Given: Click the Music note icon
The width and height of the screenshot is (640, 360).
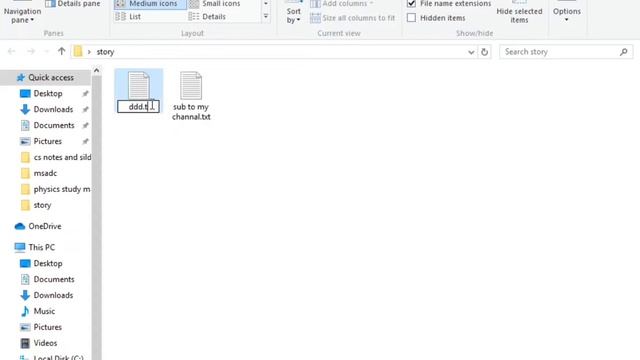Looking at the screenshot, I should pos(25,311).
